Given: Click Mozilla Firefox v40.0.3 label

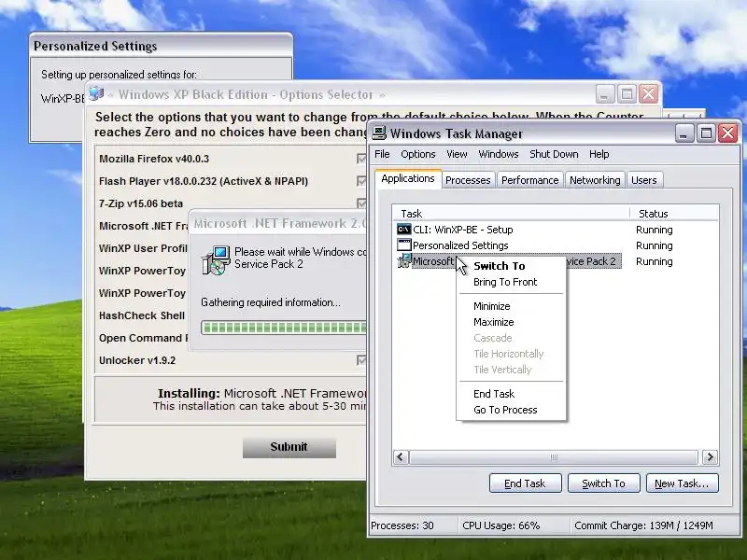Looking at the screenshot, I should point(154,159).
